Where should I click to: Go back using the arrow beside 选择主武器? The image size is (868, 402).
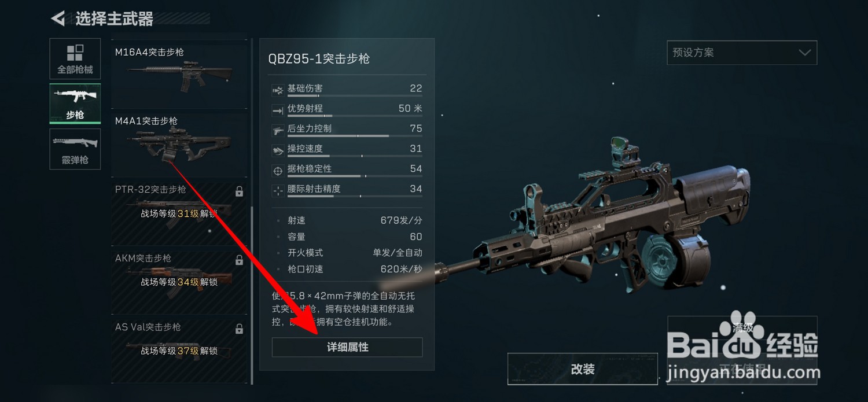[x=58, y=19]
